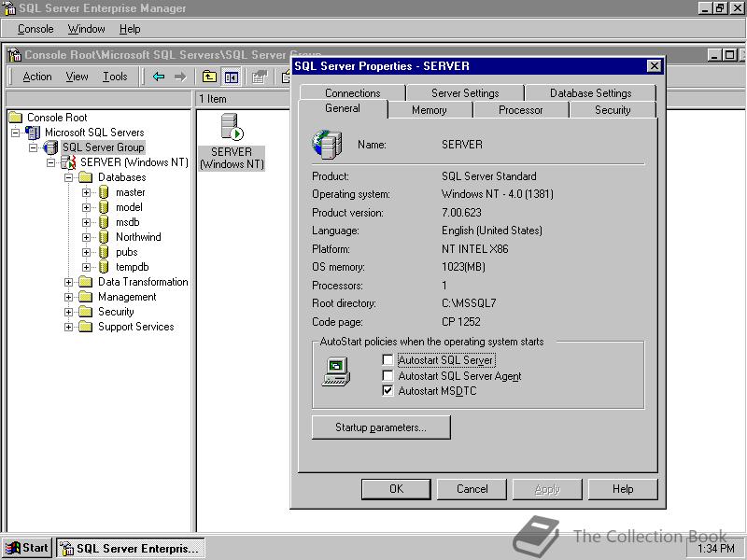Confirm the dialog with OK
The height and width of the screenshot is (560, 747).
click(x=396, y=489)
